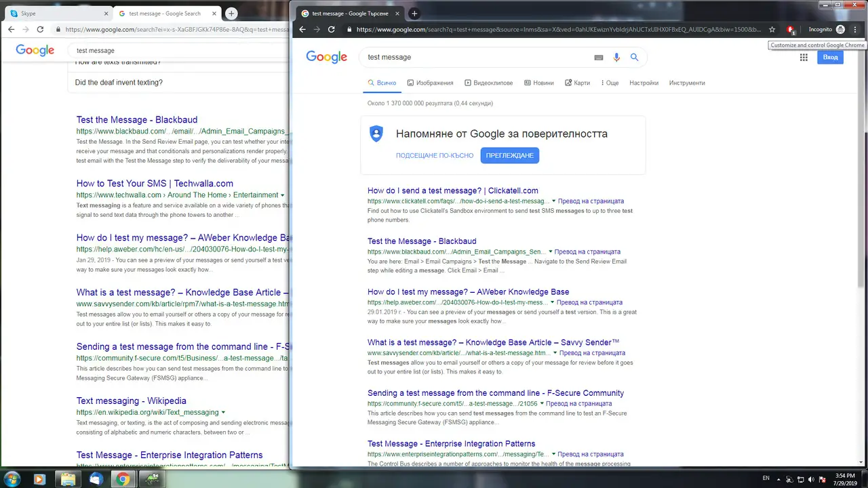Reload the incognito window page
This screenshot has height=488, width=868.
click(x=331, y=30)
